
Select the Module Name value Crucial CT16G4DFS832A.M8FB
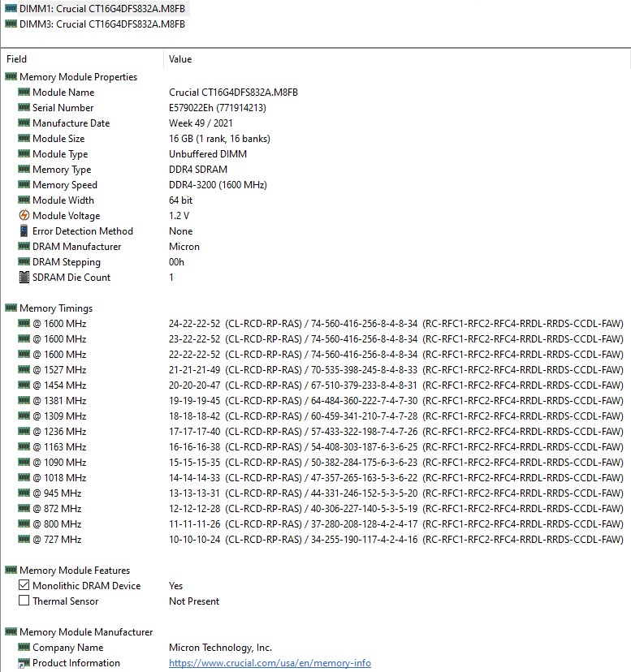pyautogui.click(x=233, y=93)
